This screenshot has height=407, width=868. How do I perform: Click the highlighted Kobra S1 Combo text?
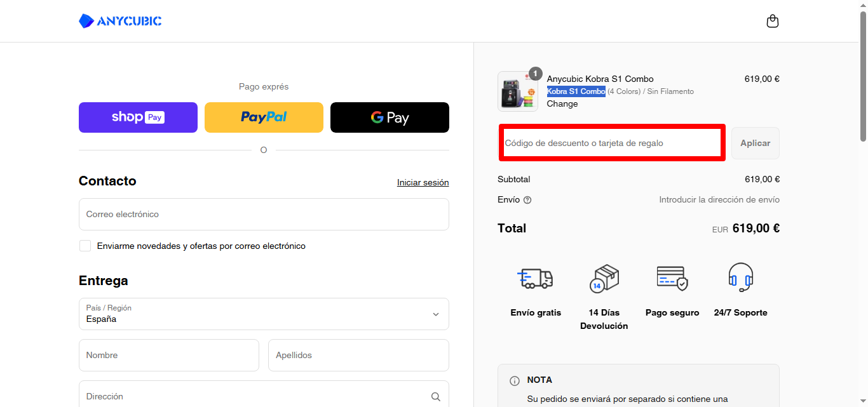pos(576,91)
